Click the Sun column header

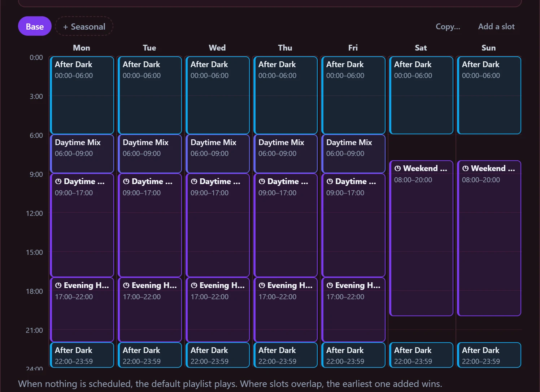[x=489, y=48]
